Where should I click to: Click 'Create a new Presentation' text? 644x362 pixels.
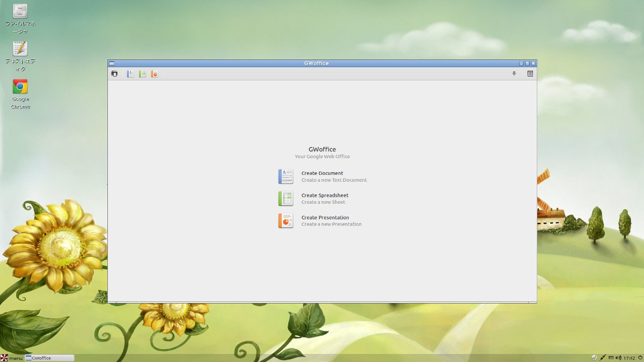tap(332, 224)
